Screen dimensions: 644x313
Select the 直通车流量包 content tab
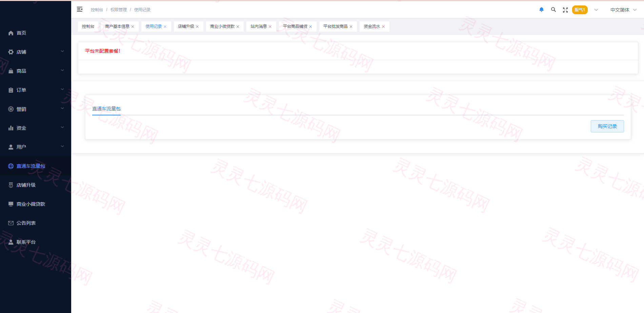coord(106,109)
